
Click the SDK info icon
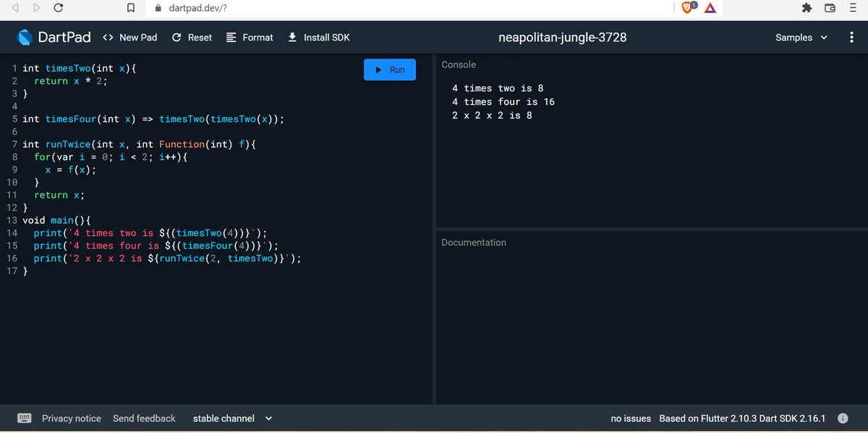coord(843,419)
